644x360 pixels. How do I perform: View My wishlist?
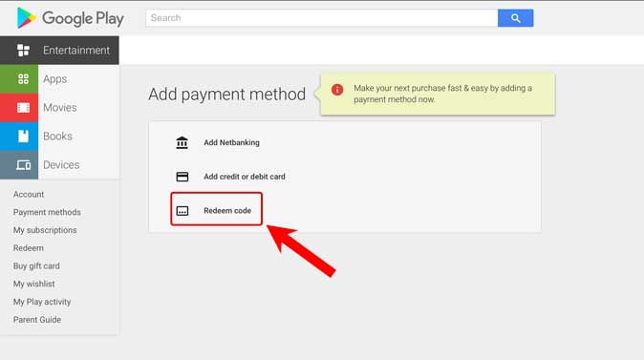pos(33,284)
